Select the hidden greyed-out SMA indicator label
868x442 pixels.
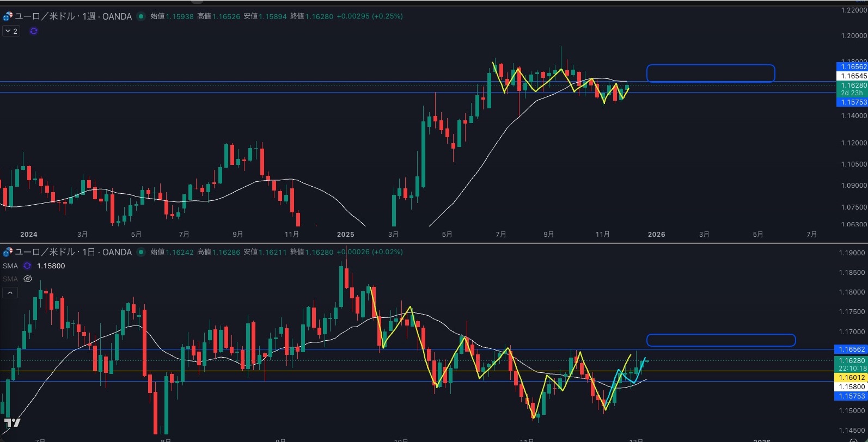(x=10, y=279)
